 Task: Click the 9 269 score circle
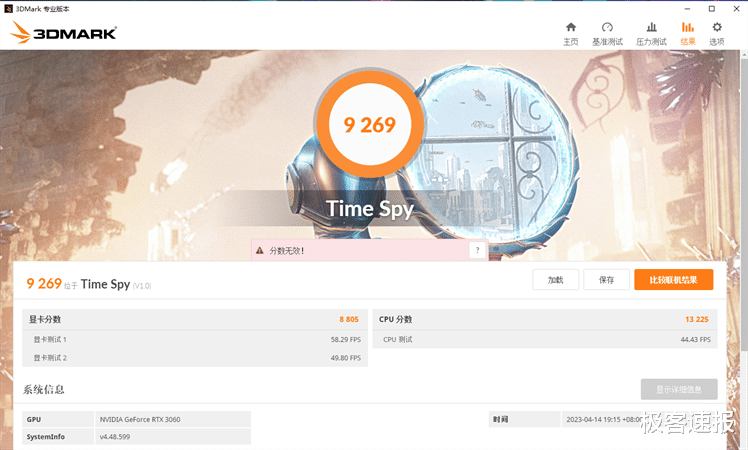click(370, 125)
